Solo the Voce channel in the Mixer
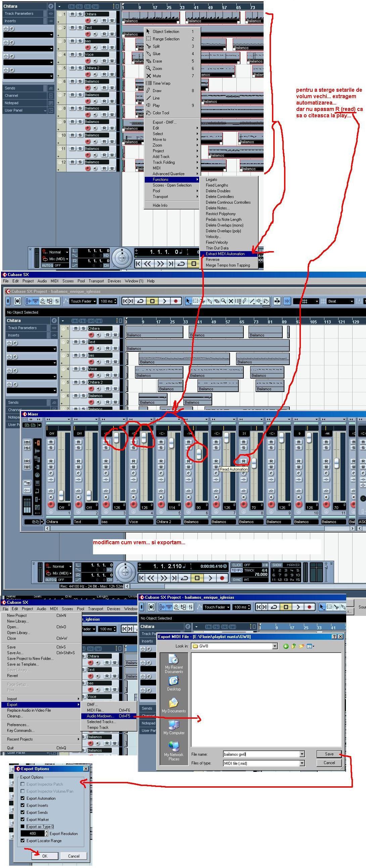This screenshot has height=868, width=366. click(133, 448)
